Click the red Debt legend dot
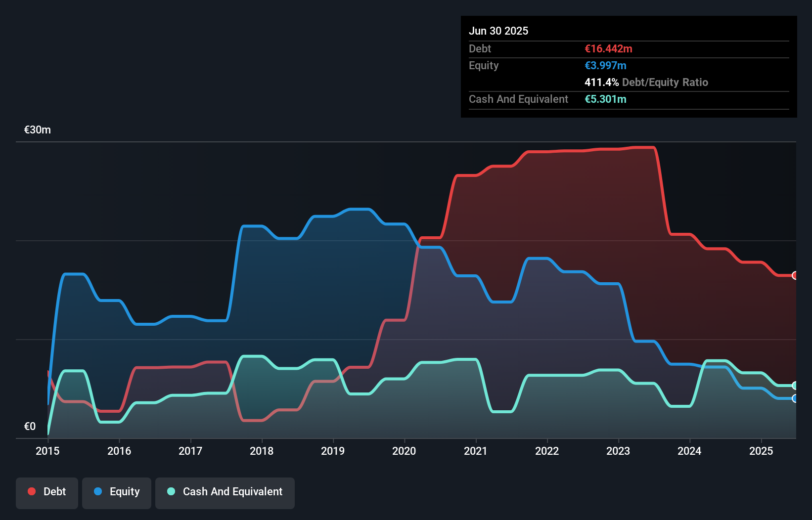 [x=31, y=491]
